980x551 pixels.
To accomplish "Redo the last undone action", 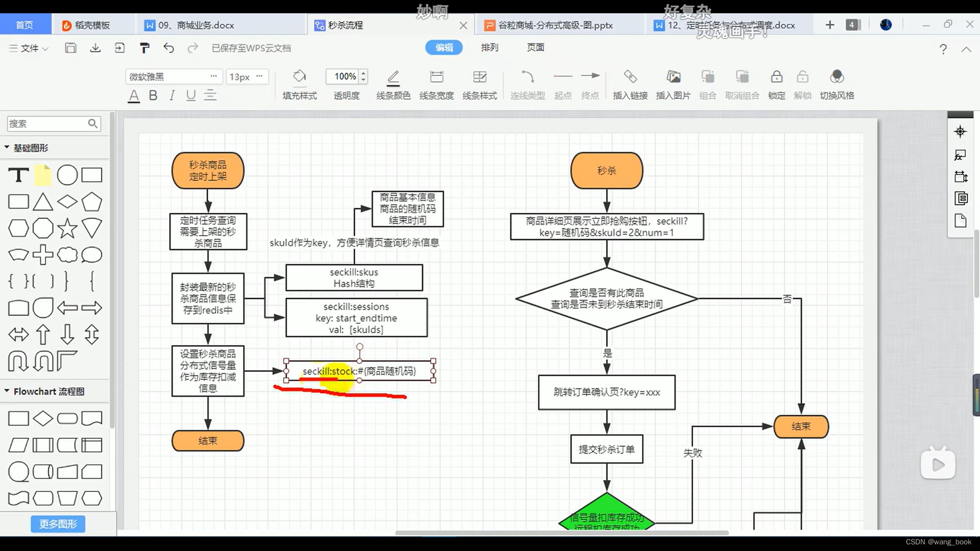I will (x=192, y=48).
